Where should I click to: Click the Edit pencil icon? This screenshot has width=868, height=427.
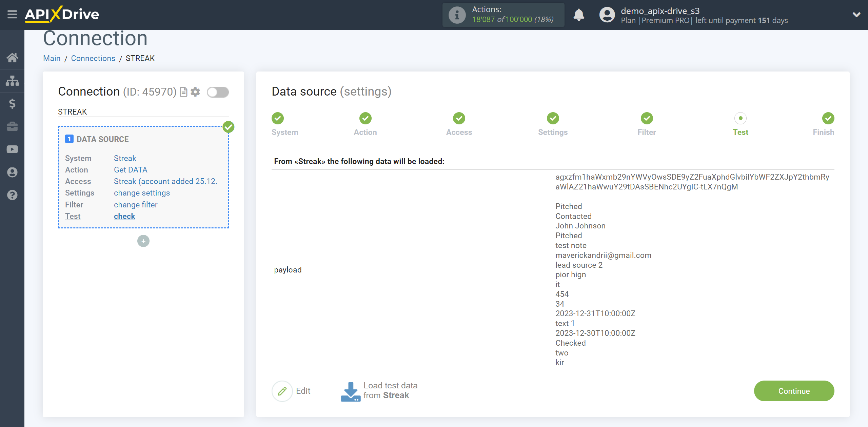(282, 391)
